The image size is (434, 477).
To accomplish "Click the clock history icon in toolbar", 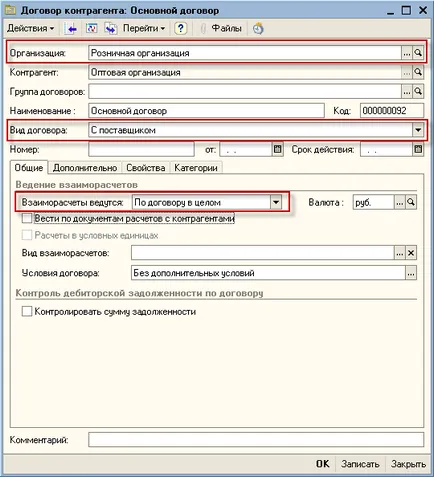I will 258,29.
